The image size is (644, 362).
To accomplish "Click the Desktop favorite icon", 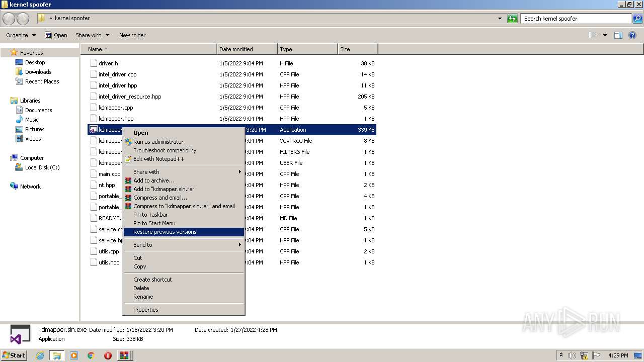I will [19, 62].
